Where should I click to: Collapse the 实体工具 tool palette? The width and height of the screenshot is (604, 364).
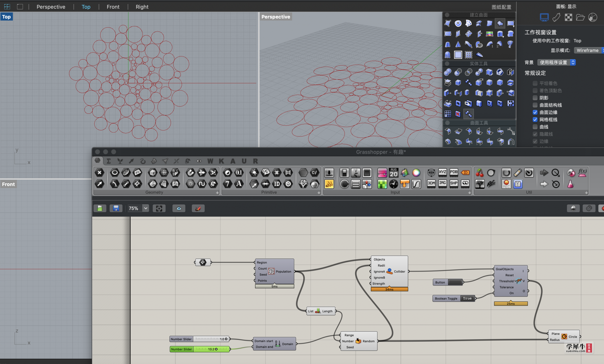click(x=447, y=64)
